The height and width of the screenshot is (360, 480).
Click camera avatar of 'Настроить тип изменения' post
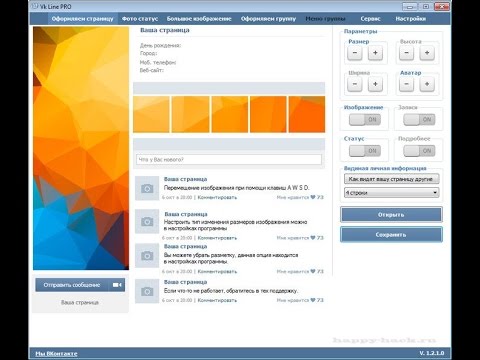(x=147, y=221)
